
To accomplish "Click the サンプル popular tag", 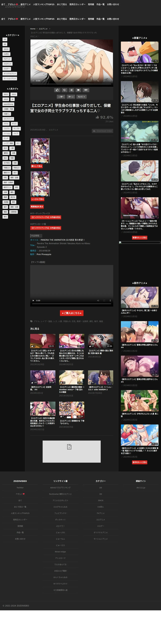I will tap(16, 129).
